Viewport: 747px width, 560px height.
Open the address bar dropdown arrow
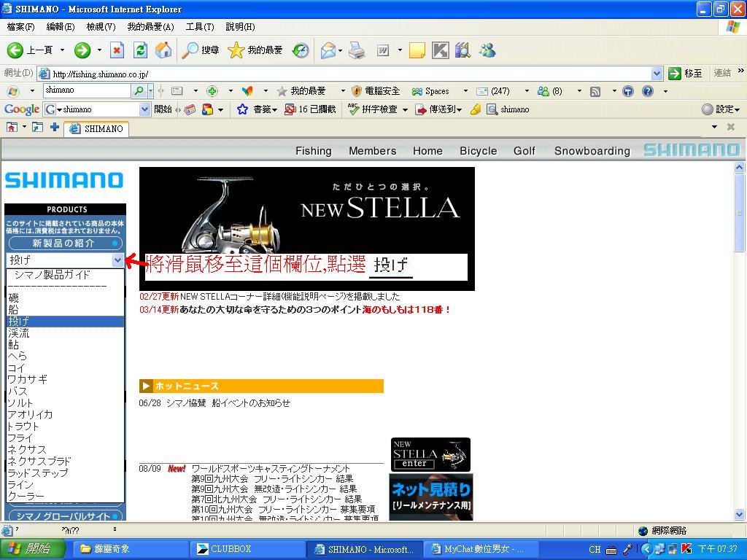point(657,74)
